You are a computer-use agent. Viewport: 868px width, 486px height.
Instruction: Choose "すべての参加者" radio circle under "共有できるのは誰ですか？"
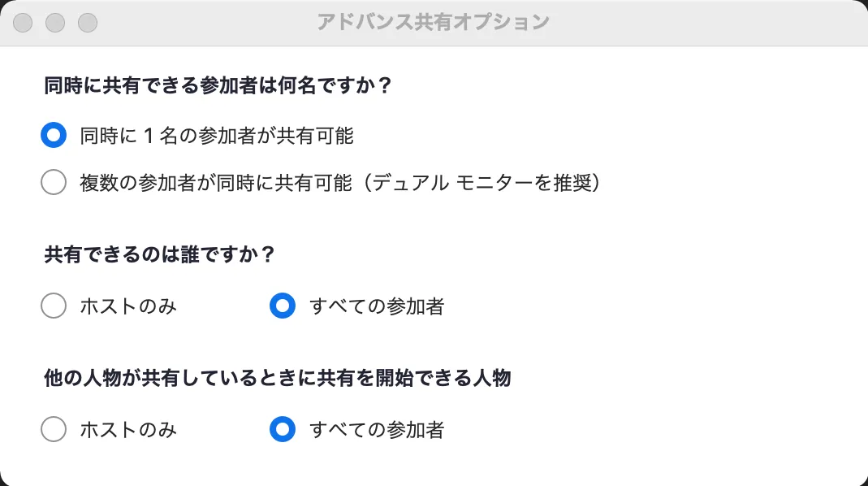pos(283,306)
